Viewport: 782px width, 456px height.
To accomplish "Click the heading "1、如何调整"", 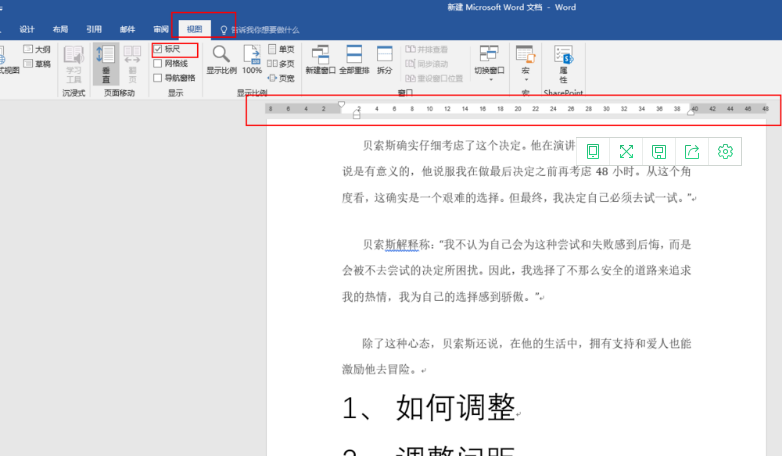I will pyautogui.click(x=430, y=407).
